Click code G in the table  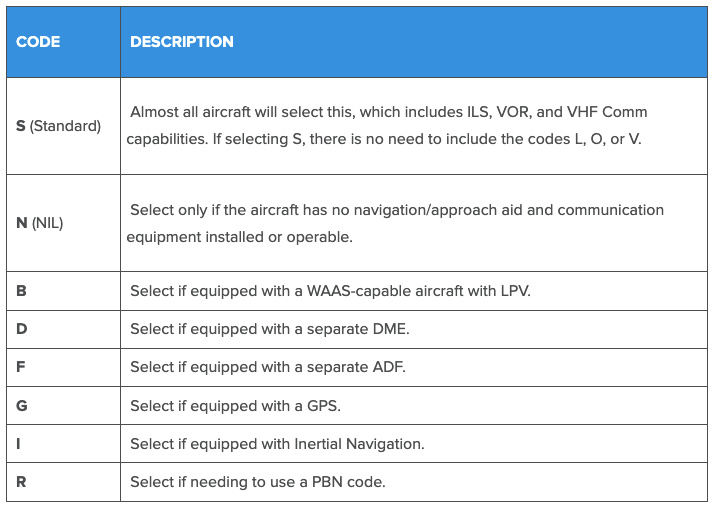pos(21,405)
